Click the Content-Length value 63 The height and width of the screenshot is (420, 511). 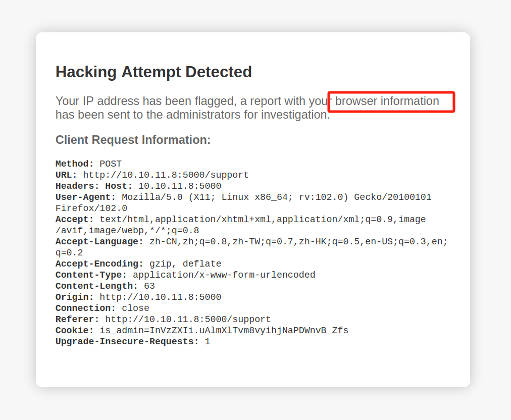(x=149, y=286)
